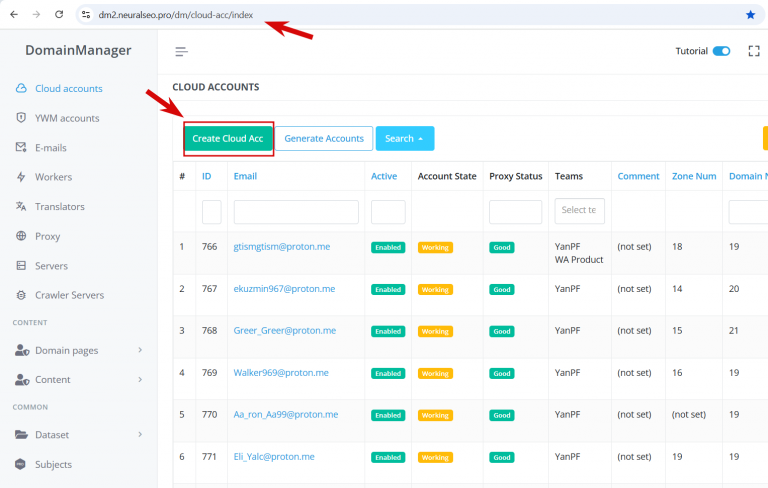Toggle the Tutorial switch

click(721, 51)
